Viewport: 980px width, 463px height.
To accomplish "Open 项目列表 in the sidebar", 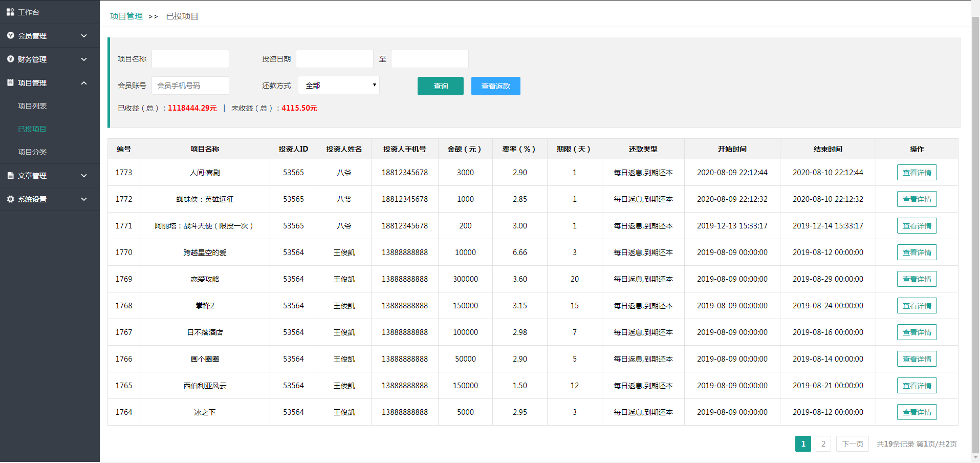I will (x=32, y=106).
